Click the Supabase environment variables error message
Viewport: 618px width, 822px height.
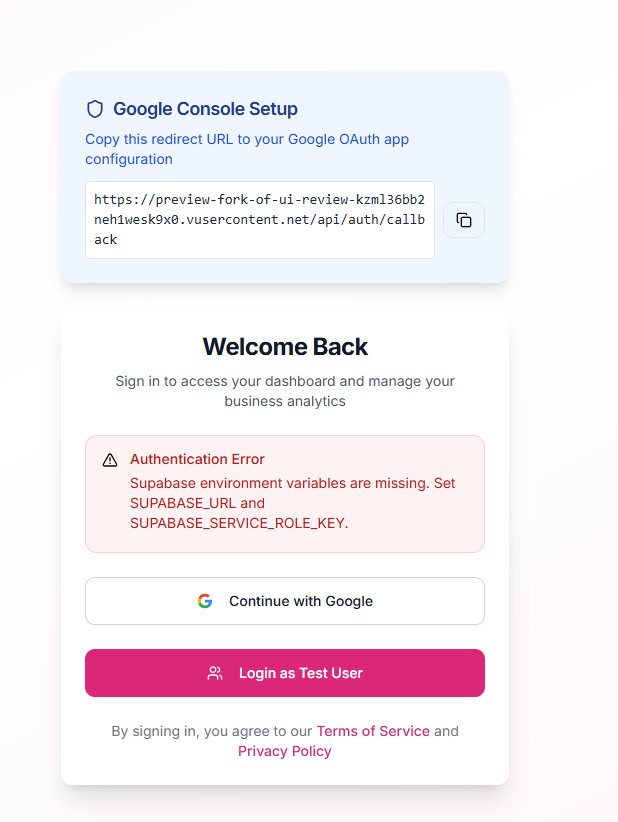coord(292,503)
